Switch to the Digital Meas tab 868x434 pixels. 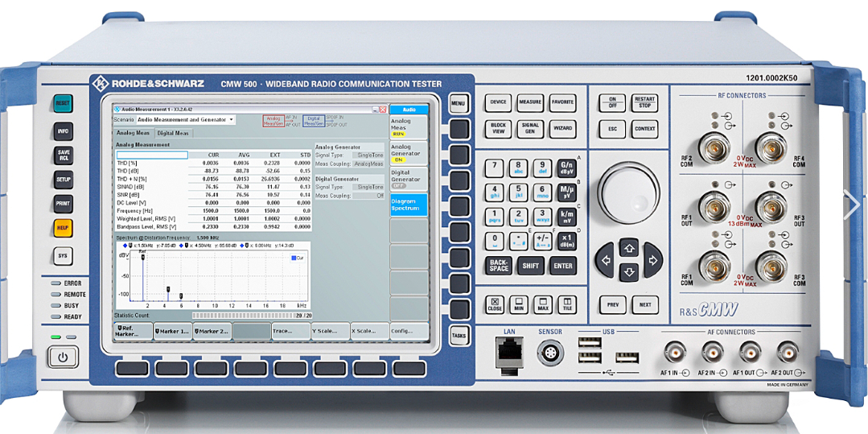click(x=173, y=133)
